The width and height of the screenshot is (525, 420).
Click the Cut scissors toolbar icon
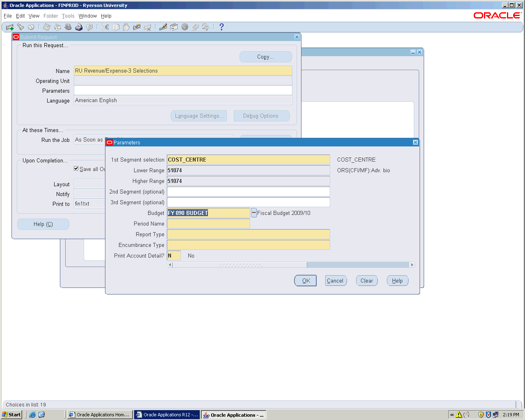[x=105, y=27]
